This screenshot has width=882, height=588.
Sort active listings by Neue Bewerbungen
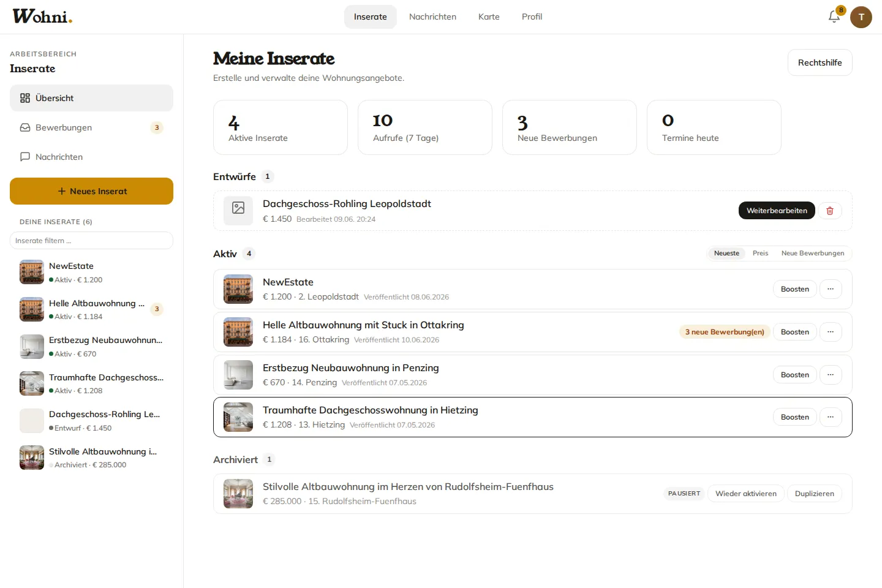pos(813,254)
